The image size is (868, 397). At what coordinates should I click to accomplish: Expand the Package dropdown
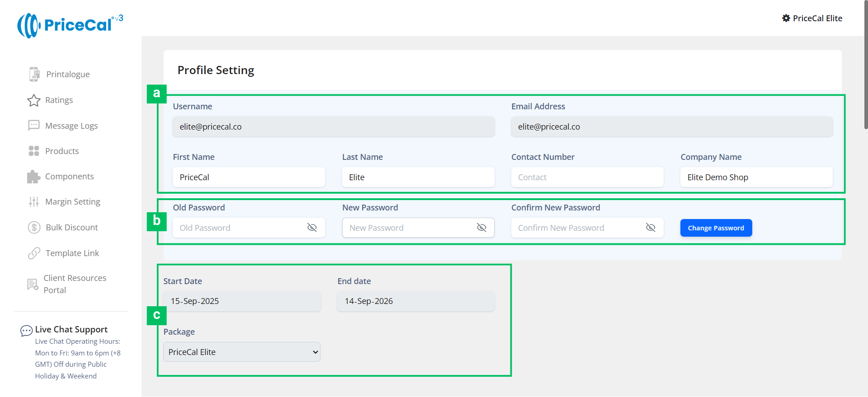click(x=242, y=352)
